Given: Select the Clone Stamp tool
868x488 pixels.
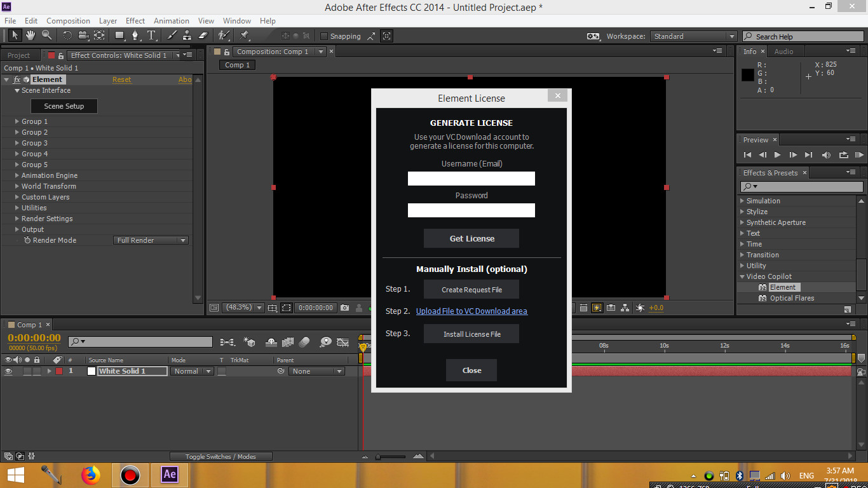Looking at the screenshot, I should (187, 36).
